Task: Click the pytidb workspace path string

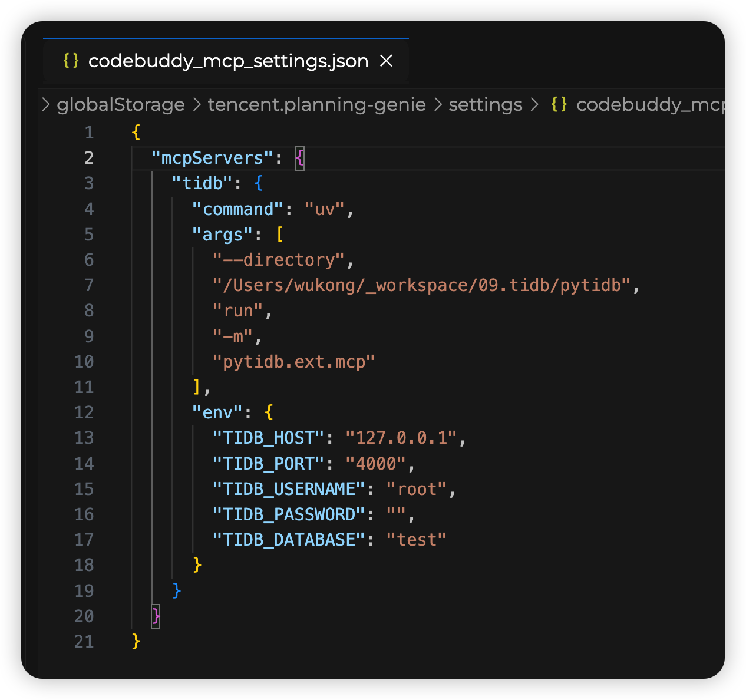Action: 421,286
